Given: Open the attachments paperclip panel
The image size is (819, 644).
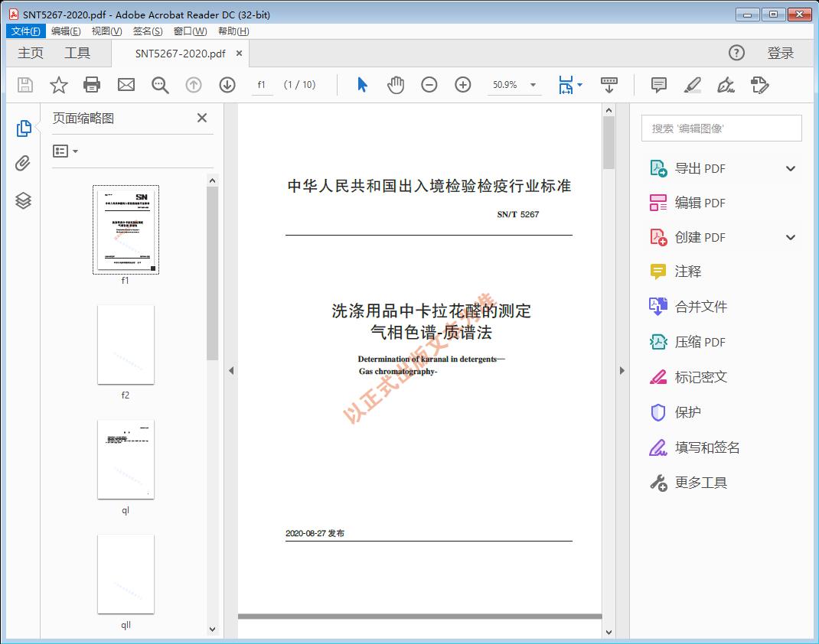Looking at the screenshot, I should click(22, 163).
